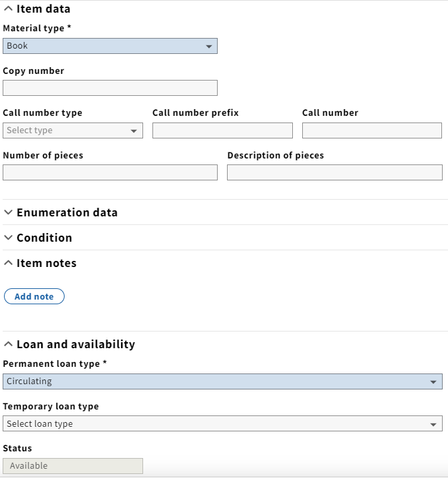Expand Enumeration data using its chevron icon
The image size is (448, 482).
(8, 212)
